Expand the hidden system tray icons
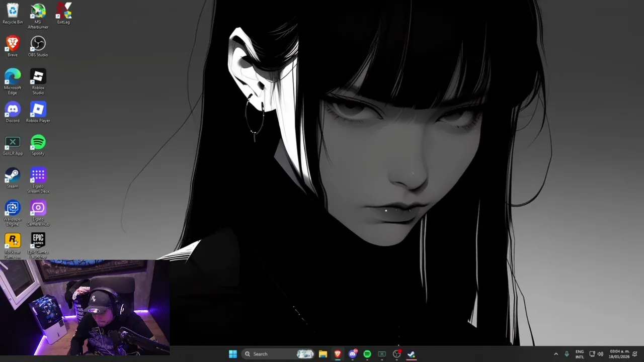The height and width of the screenshot is (362, 644). pos(556,354)
